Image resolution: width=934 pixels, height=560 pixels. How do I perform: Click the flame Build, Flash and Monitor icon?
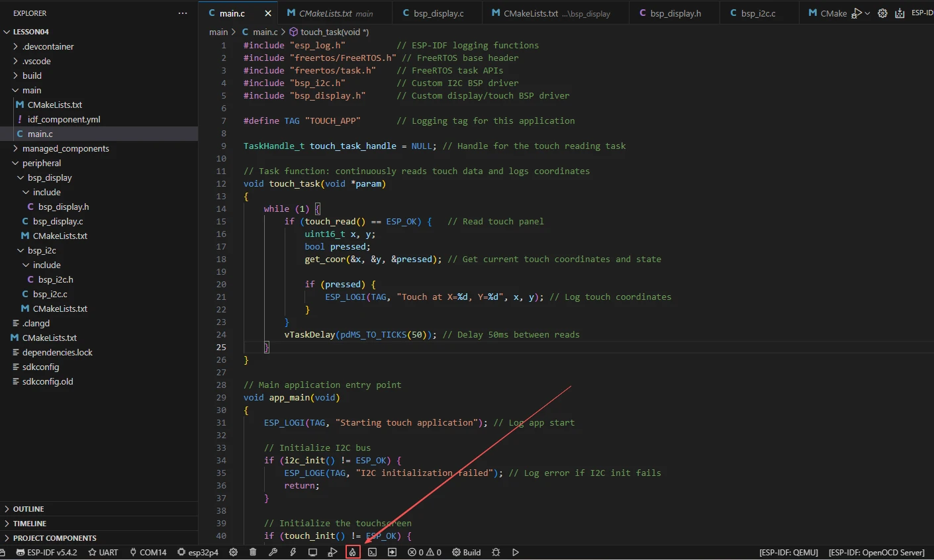click(353, 552)
